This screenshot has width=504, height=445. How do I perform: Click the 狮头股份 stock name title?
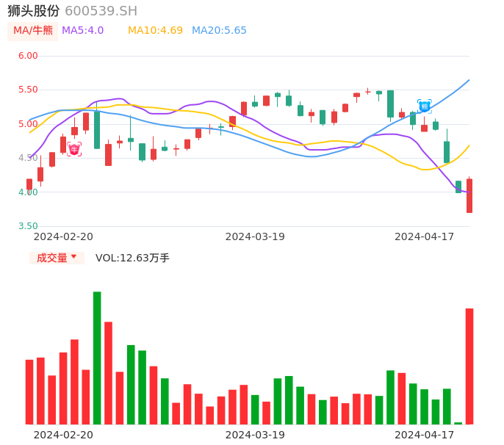[34, 11]
